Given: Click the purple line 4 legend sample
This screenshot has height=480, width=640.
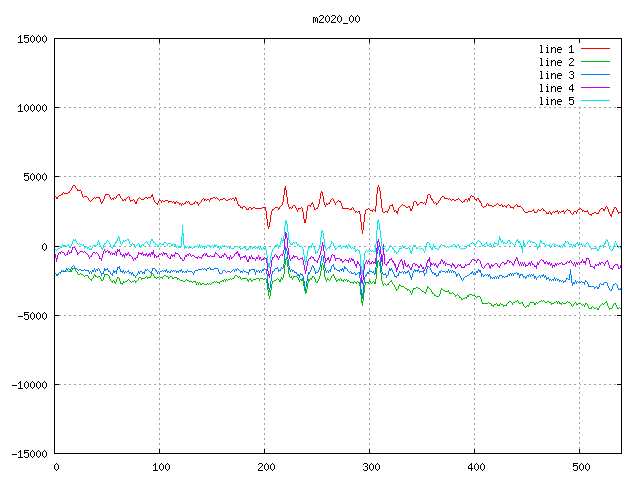Looking at the screenshot, I should [x=595, y=88].
